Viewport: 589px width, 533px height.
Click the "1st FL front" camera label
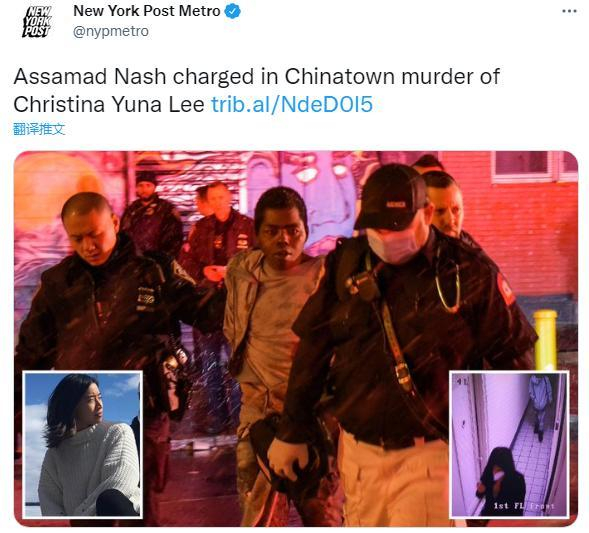(524, 506)
